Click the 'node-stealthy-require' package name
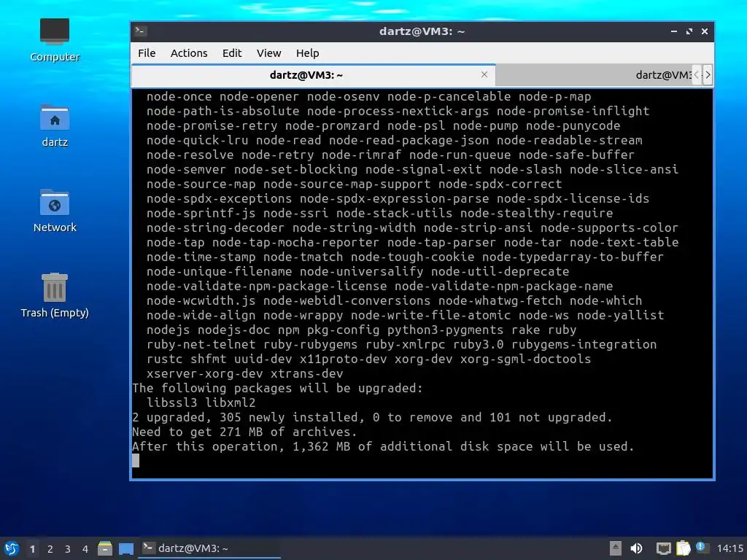 pyautogui.click(x=536, y=213)
